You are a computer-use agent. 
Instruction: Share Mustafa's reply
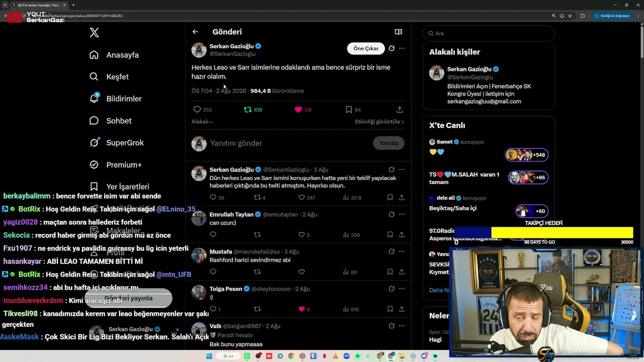401,272
